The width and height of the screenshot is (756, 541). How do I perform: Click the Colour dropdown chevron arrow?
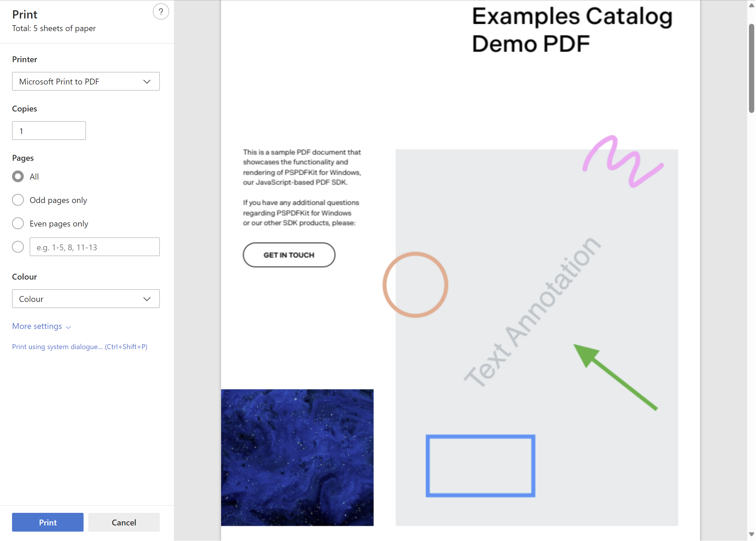[147, 299]
